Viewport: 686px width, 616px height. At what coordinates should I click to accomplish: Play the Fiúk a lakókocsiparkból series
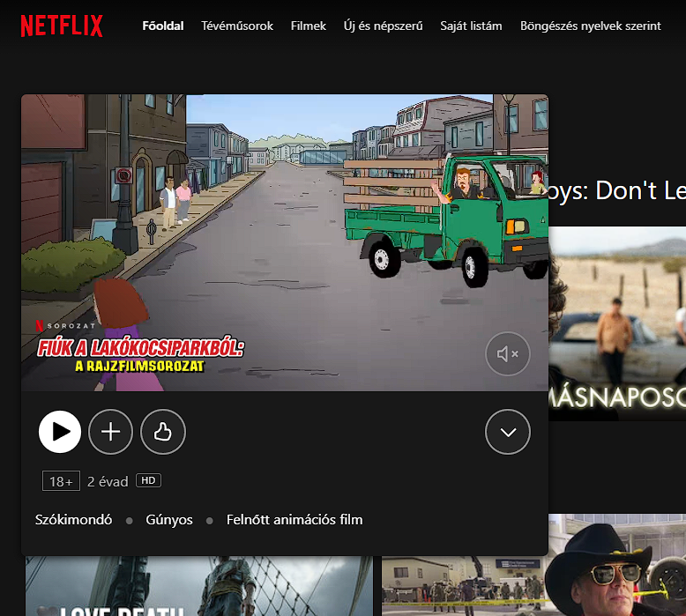[x=60, y=432]
